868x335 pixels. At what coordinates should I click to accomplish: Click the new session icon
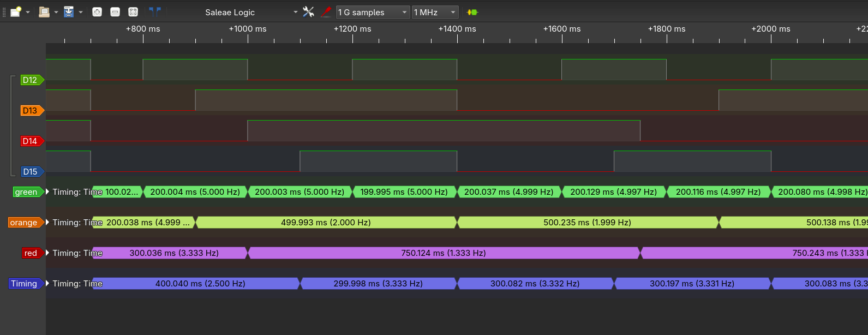(x=16, y=12)
